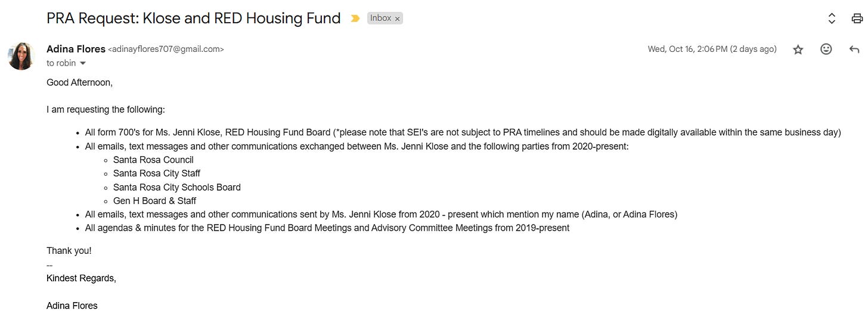Image resolution: width=868 pixels, height=314 pixels.
Task: Click the 'Thank you!' line
Action: click(x=69, y=251)
